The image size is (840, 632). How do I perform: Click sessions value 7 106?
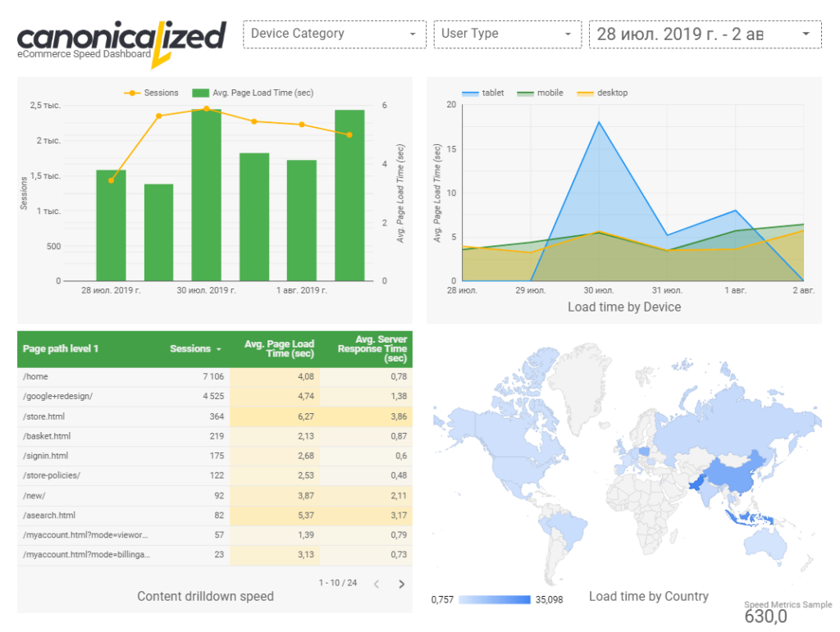213,377
